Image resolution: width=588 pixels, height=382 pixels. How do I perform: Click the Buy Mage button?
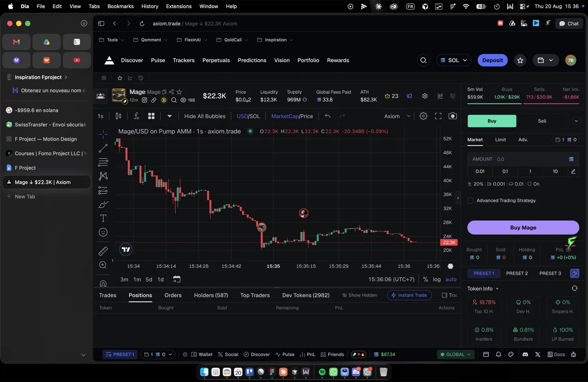click(523, 227)
